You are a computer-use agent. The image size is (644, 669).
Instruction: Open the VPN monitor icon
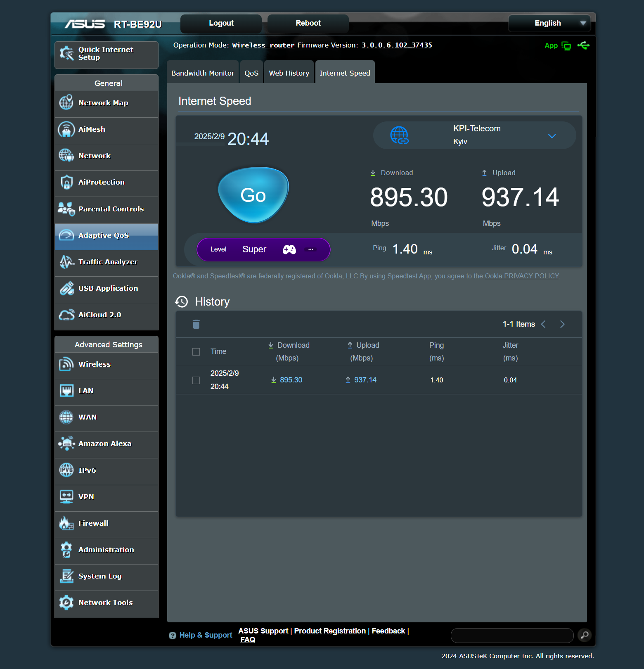coord(66,497)
